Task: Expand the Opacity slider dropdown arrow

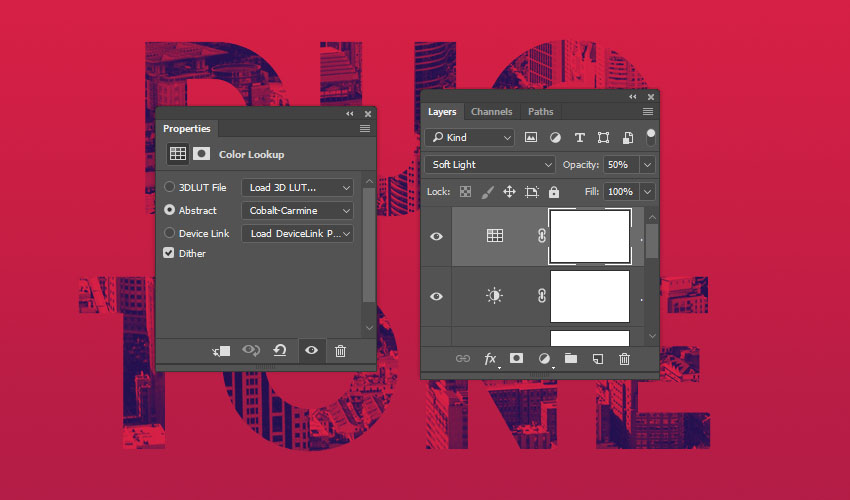Action: point(648,165)
